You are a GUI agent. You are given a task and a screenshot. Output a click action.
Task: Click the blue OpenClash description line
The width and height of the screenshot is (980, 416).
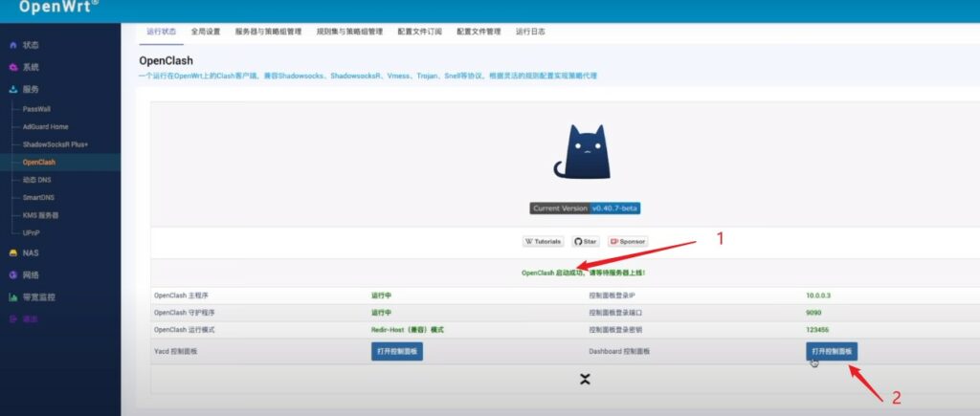[367, 76]
